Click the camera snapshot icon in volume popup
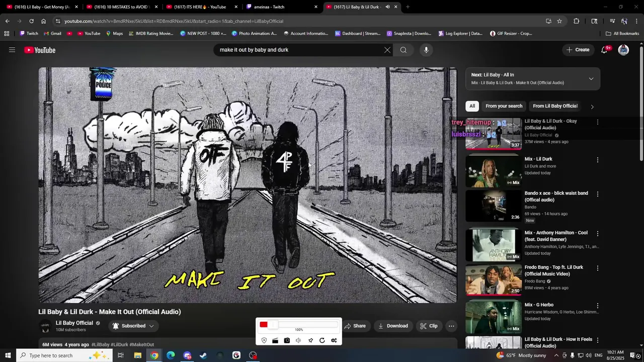Image resolution: width=644 pixels, height=362 pixels. tap(287, 340)
